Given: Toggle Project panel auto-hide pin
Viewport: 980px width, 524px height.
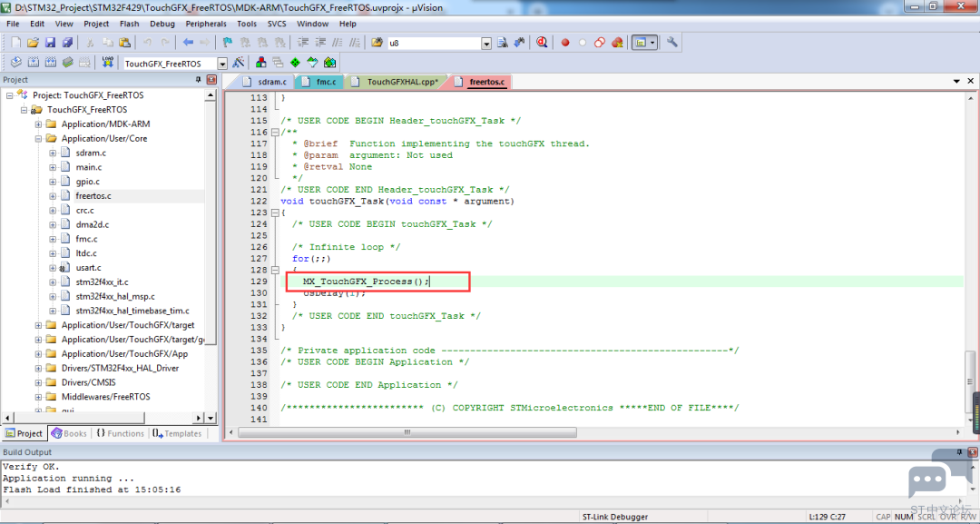Looking at the screenshot, I should click(198, 79).
